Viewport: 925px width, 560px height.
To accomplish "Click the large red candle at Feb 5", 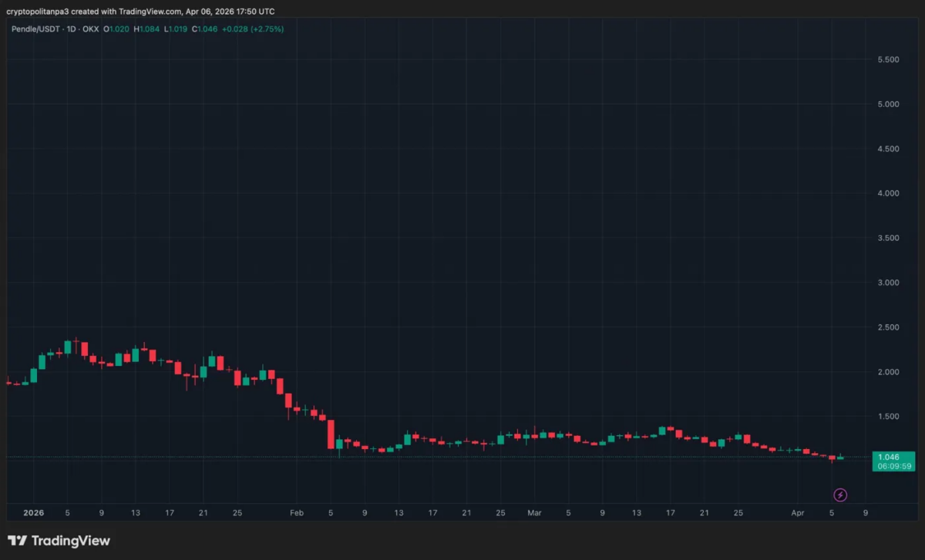I will [x=331, y=434].
